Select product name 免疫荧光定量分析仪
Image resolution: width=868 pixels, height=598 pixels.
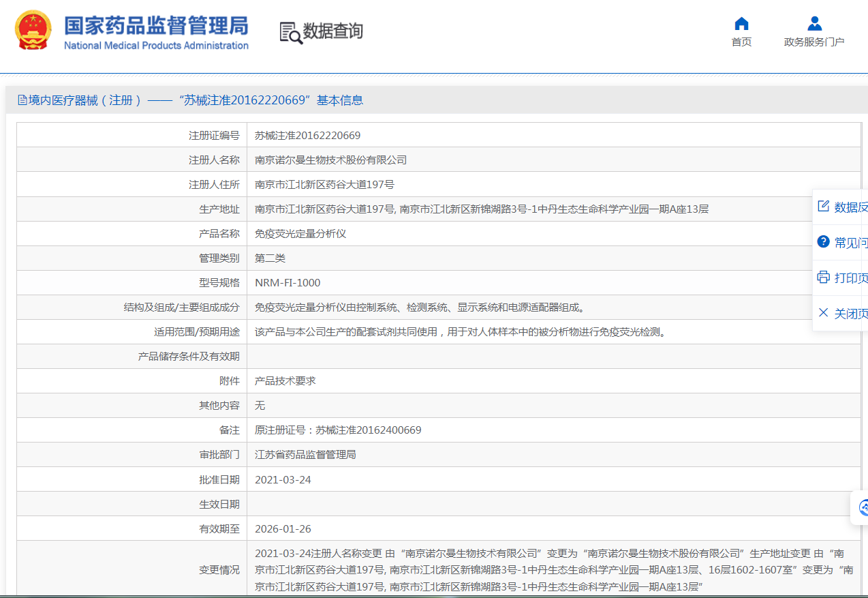[x=300, y=234]
